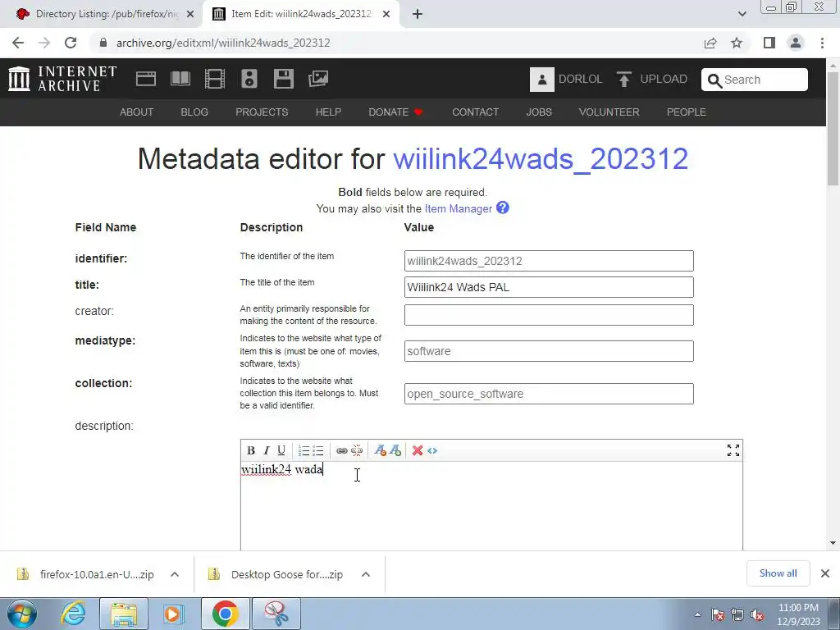840x630 pixels.
Task: Open the Video film icon
Action: pyautogui.click(x=215, y=79)
